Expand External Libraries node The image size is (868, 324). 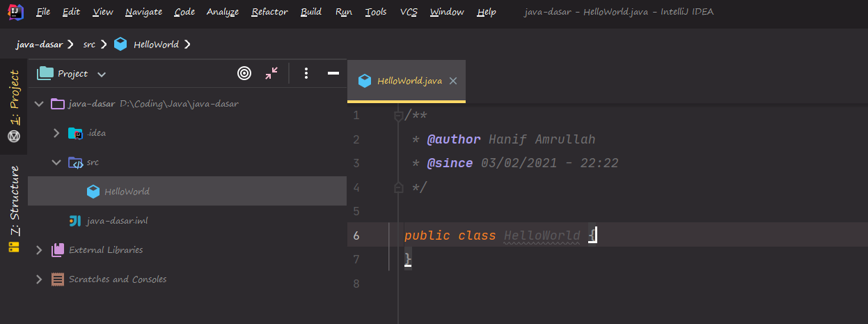38,250
